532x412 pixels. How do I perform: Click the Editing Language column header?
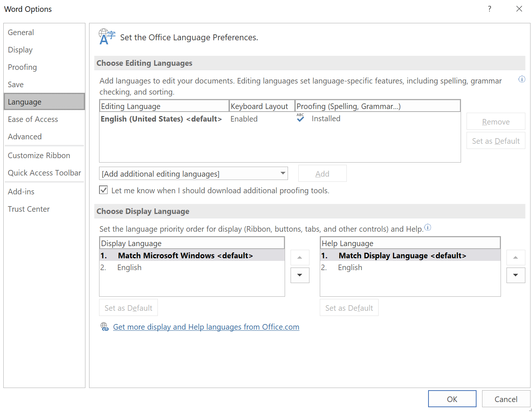point(164,106)
